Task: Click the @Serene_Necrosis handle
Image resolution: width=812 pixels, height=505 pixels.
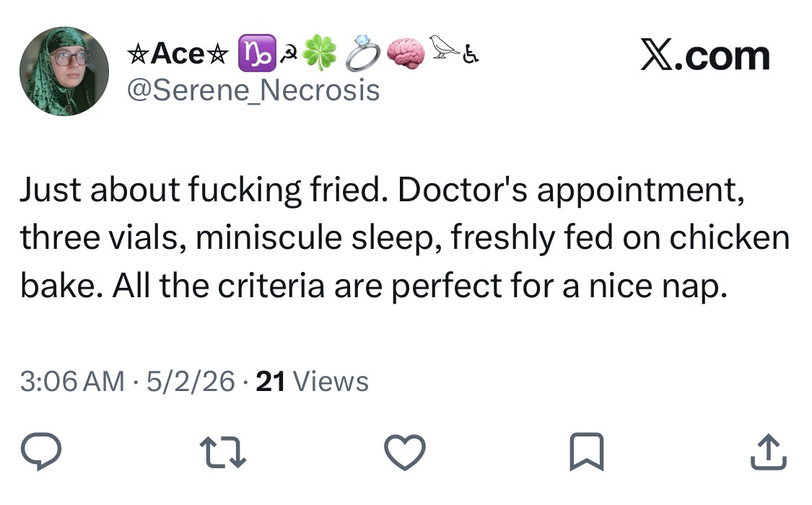Action: [x=253, y=90]
